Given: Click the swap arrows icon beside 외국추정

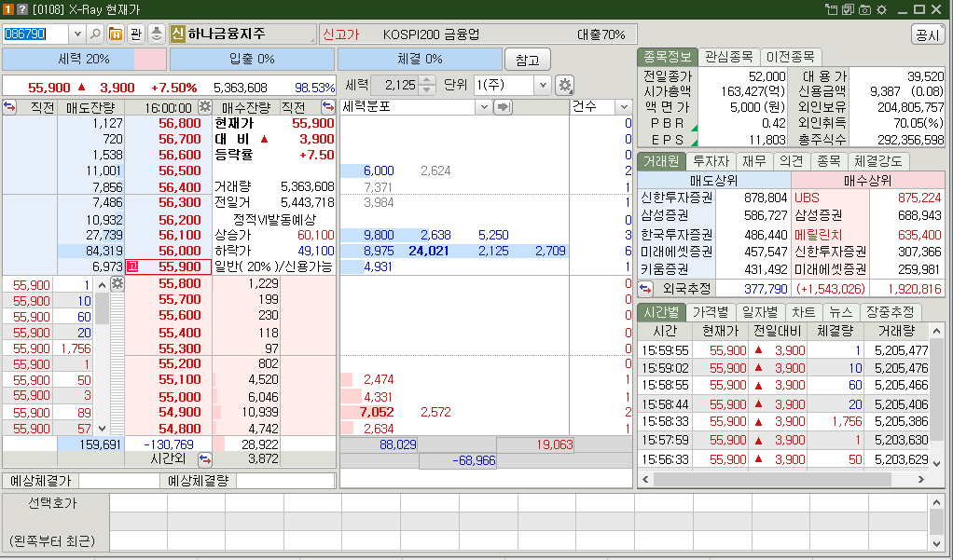Looking at the screenshot, I should (x=645, y=289).
